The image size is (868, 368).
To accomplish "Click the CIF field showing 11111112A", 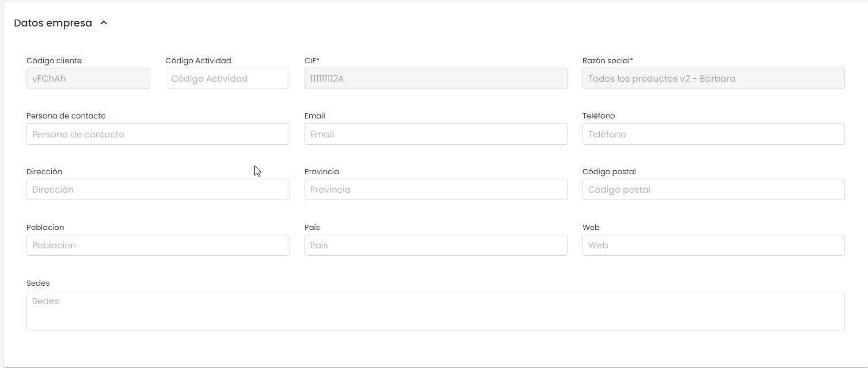I will coord(435,79).
